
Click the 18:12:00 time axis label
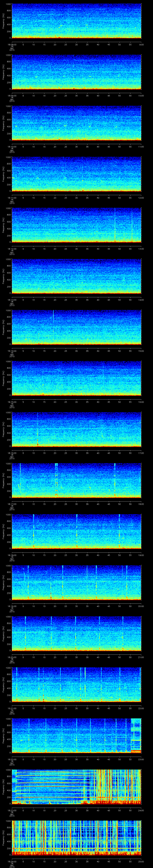[x=12, y=249]
